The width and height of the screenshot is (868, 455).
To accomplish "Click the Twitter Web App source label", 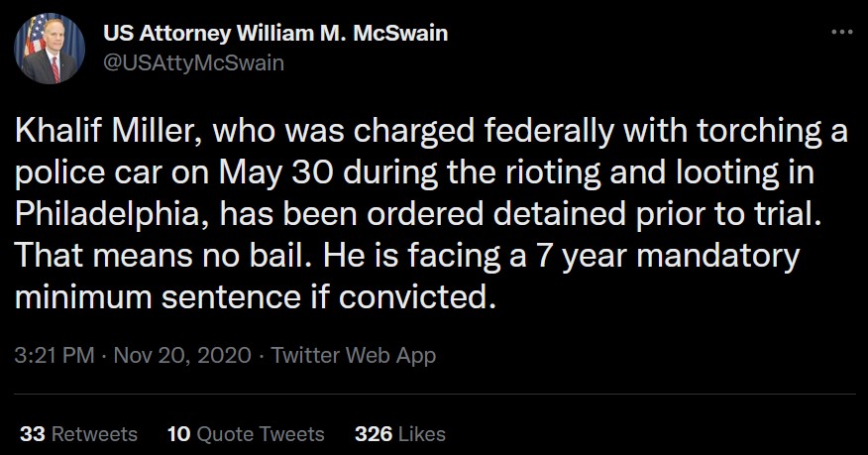I will 354,354.
